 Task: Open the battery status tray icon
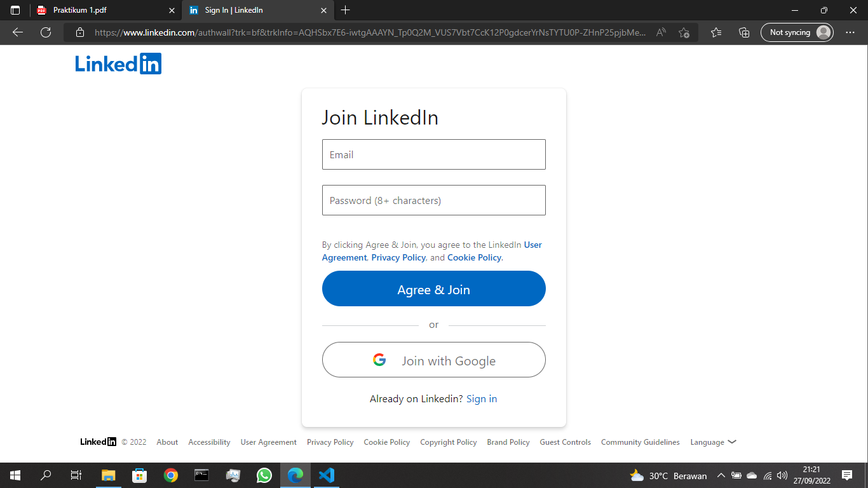[x=736, y=475]
